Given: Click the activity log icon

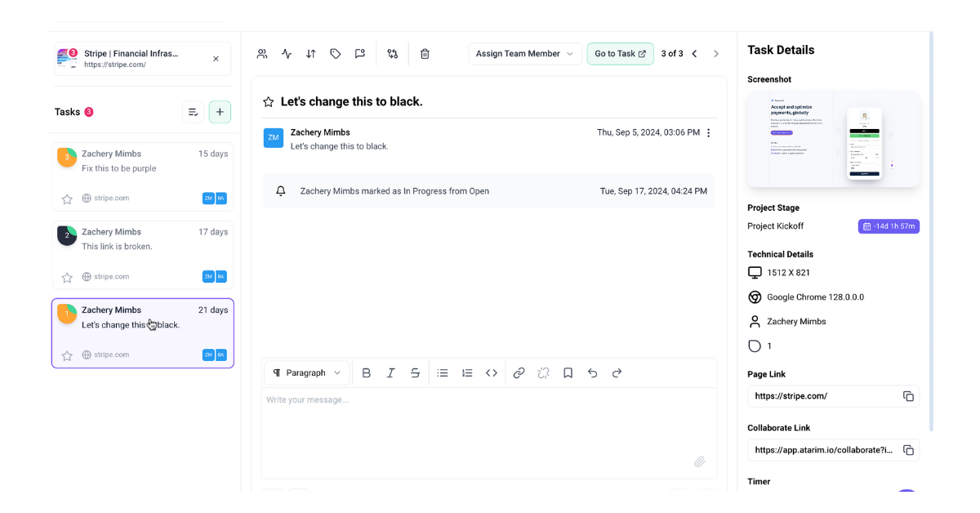Looking at the screenshot, I should (x=286, y=53).
